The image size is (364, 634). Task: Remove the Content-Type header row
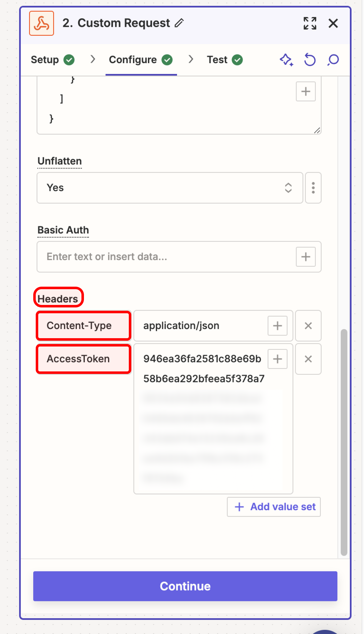[x=308, y=326]
